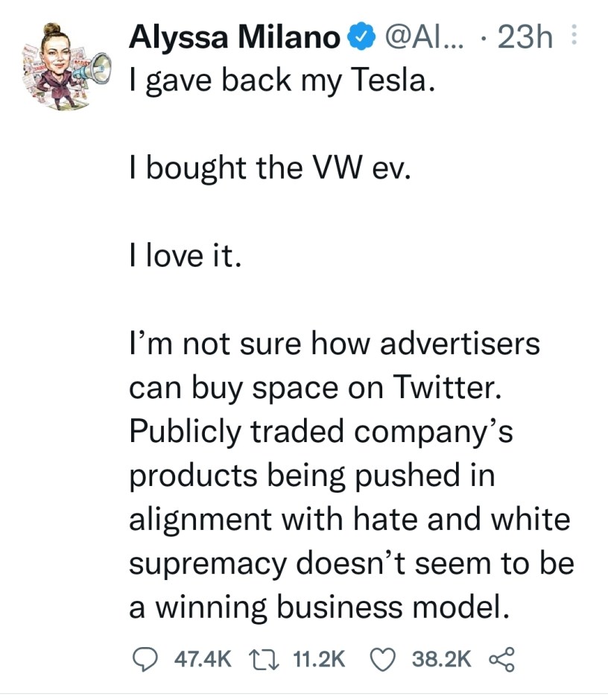Click the reply speech bubble icon

[x=143, y=658]
